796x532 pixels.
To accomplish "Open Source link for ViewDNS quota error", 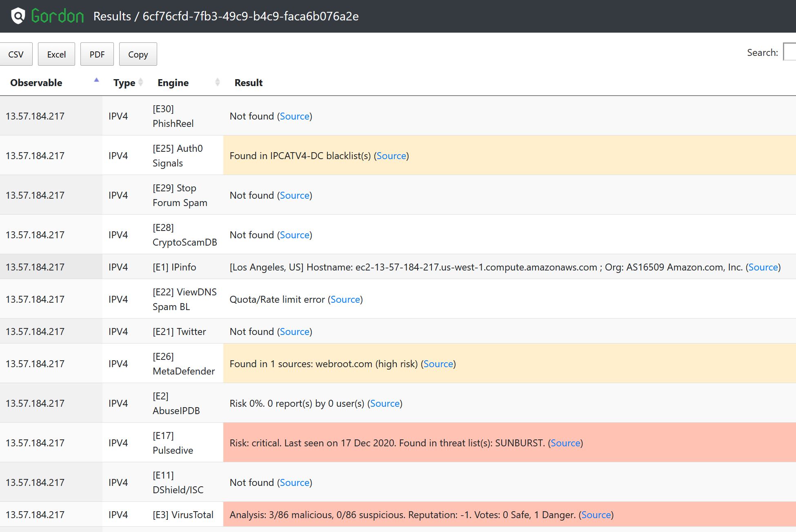I will [x=345, y=299].
